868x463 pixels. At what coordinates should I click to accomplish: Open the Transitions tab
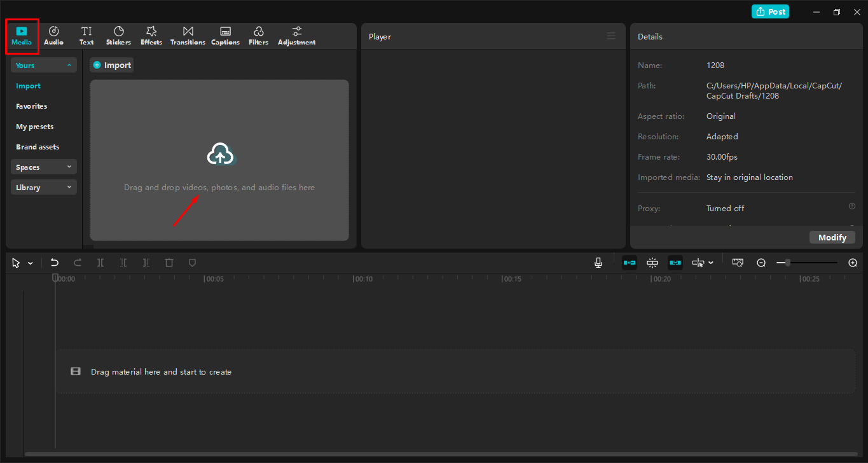(x=187, y=35)
